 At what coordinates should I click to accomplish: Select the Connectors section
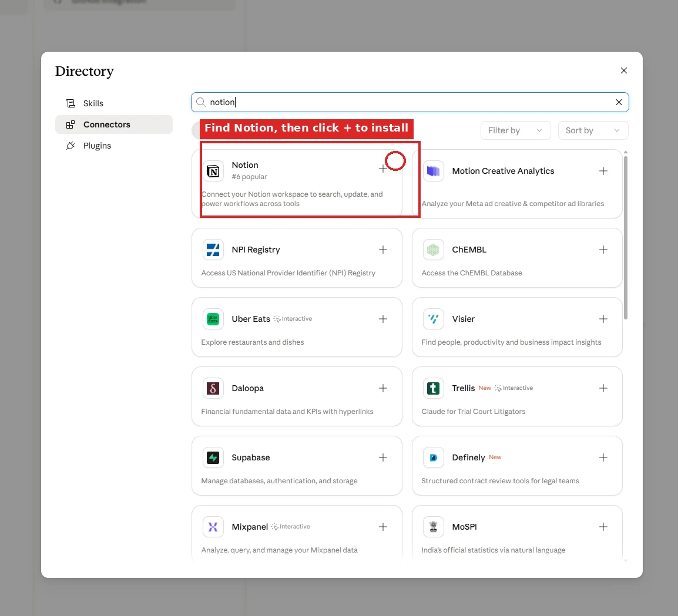114,124
